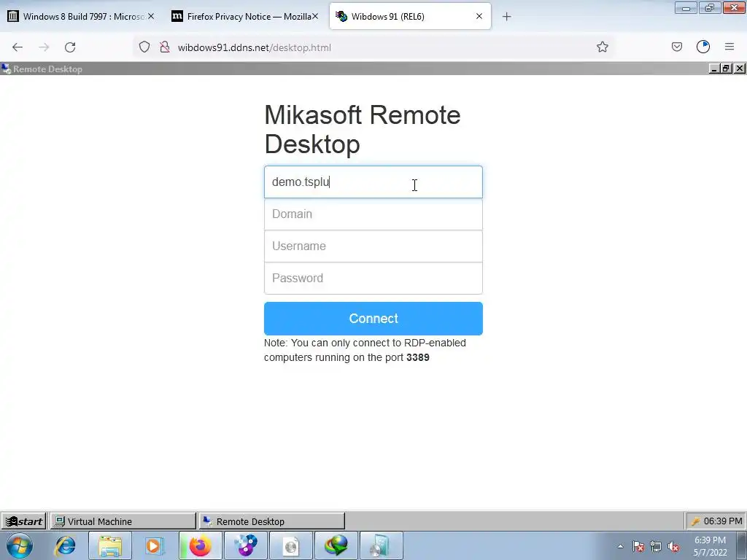Image resolution: width=747 pixels, height=560 pixels.
Task: Click the network tray icon
Action: click(656, 547)
